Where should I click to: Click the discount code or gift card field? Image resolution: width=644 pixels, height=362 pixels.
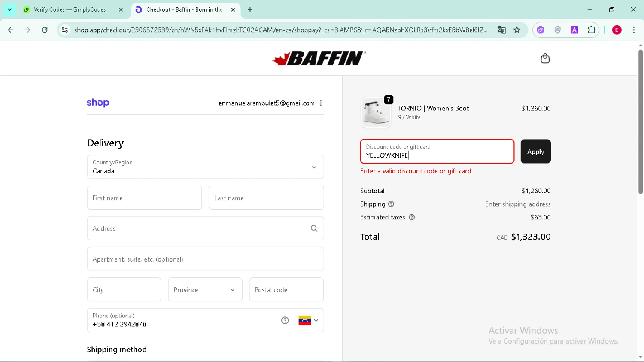[437, 152]
